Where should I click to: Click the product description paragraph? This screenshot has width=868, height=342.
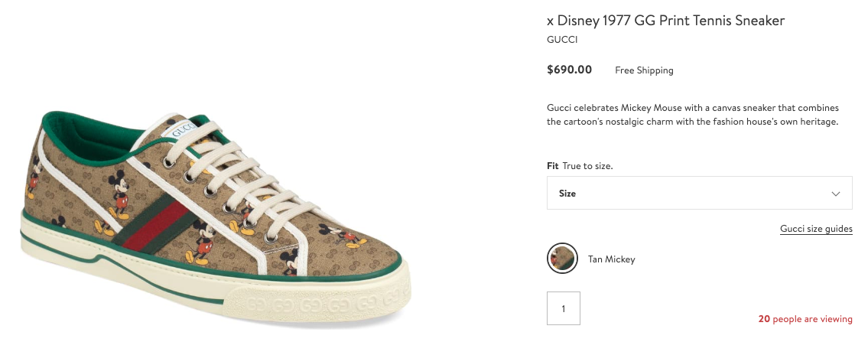693,115
